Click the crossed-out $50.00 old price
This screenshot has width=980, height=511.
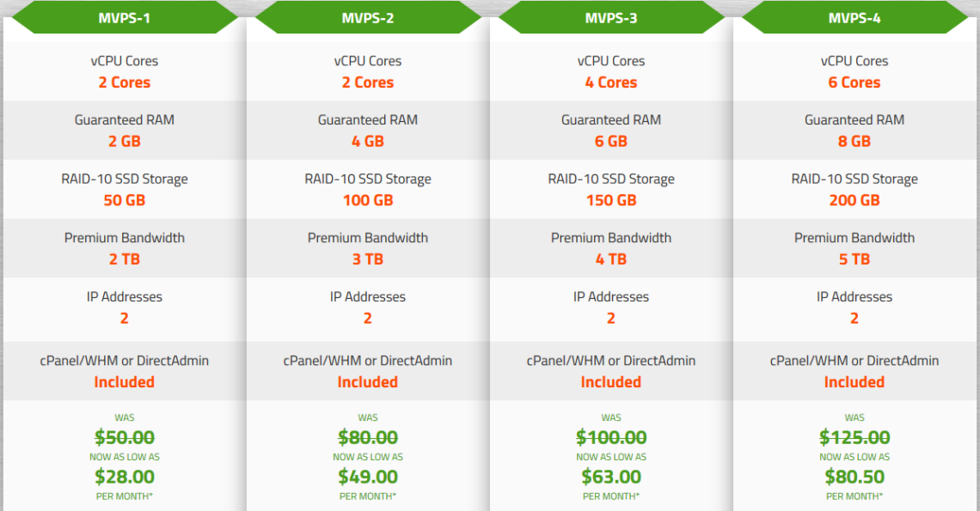pos(125,437)
